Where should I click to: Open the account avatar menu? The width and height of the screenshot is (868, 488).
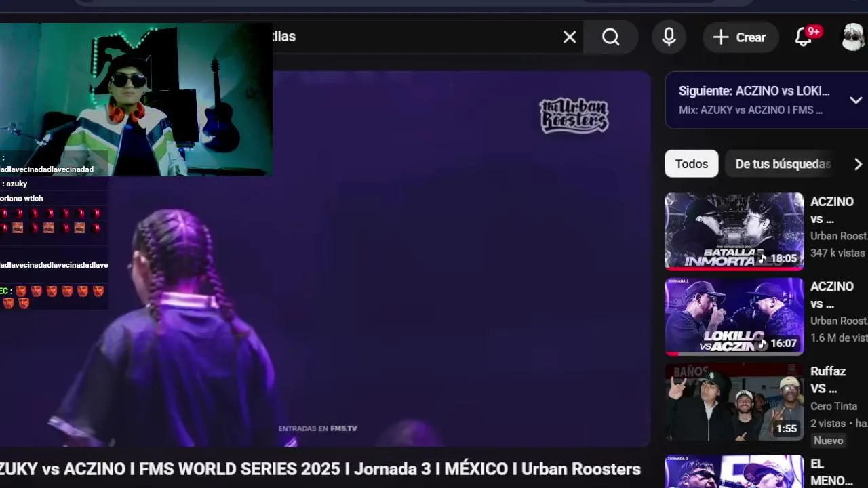click(853, 37)
